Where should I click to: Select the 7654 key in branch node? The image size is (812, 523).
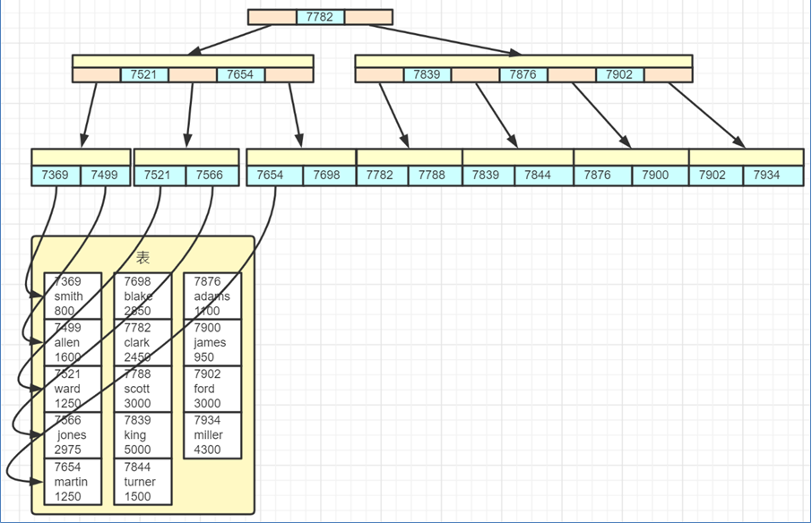pyautogui.click(x=241, y=74)
